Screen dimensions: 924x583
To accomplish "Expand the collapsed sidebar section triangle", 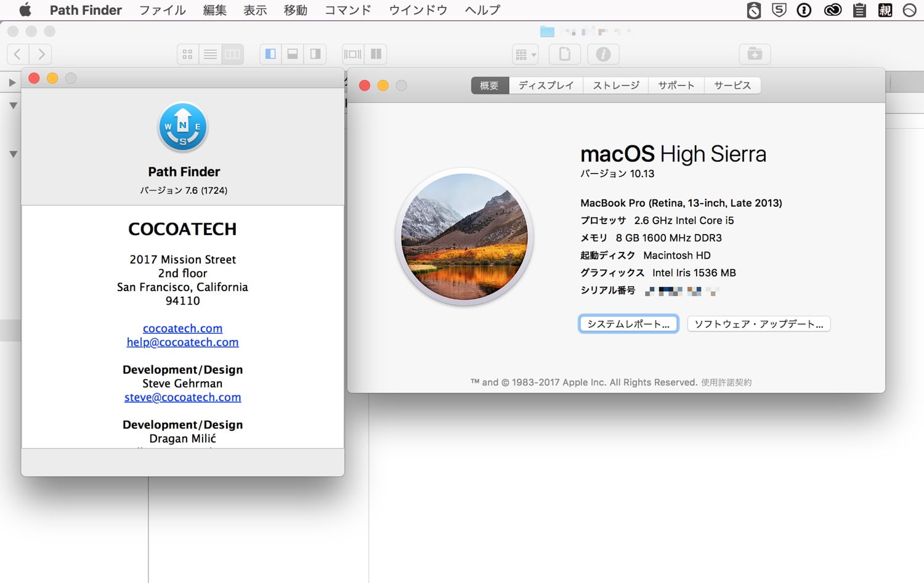I will click(12, 82).
